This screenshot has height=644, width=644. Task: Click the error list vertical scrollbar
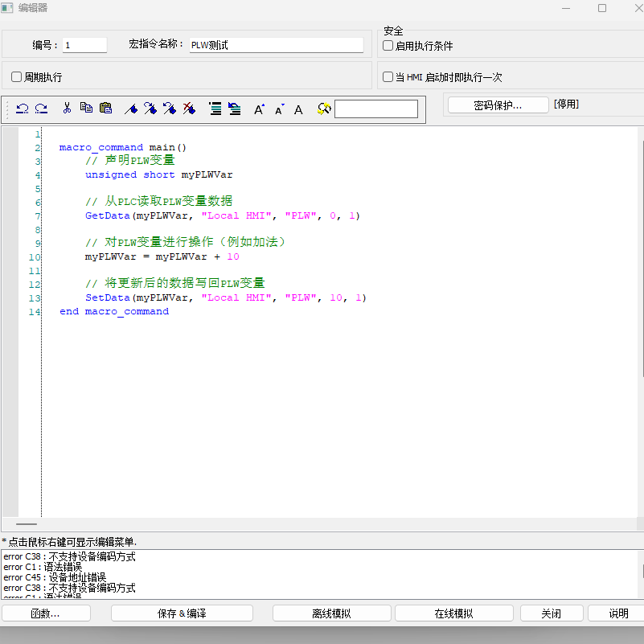pyautogui.click(x=640, y=574)
